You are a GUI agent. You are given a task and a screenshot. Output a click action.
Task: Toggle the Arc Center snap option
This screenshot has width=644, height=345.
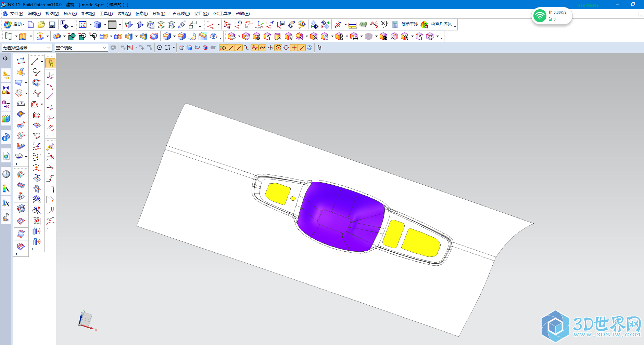[278, 48]
